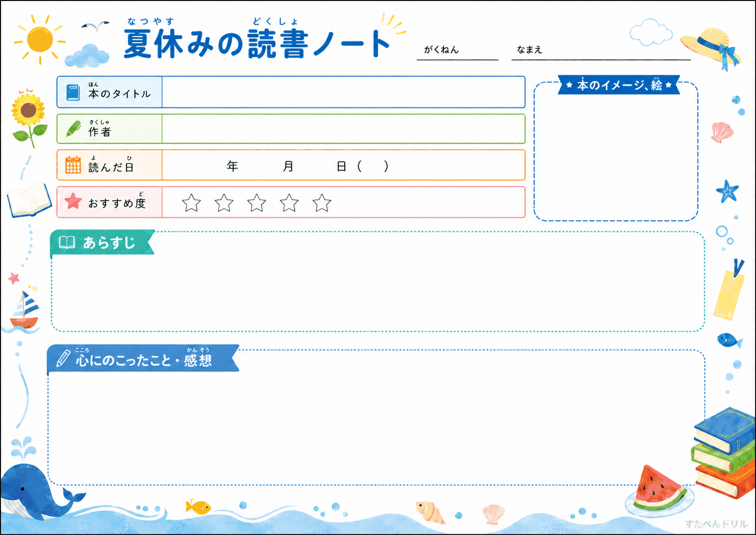This screenshot has width=756, height=535.
Task: Select the fourth rating star outline
Action: (289, 203)
